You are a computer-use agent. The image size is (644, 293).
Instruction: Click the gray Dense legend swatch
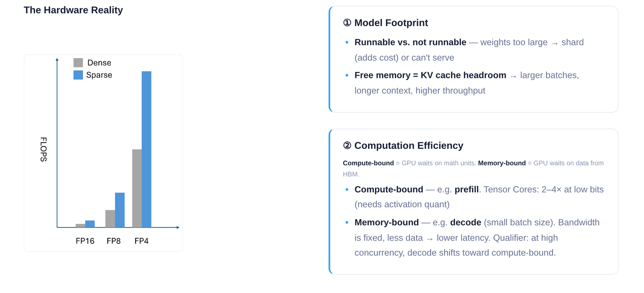tap(78, 63)
